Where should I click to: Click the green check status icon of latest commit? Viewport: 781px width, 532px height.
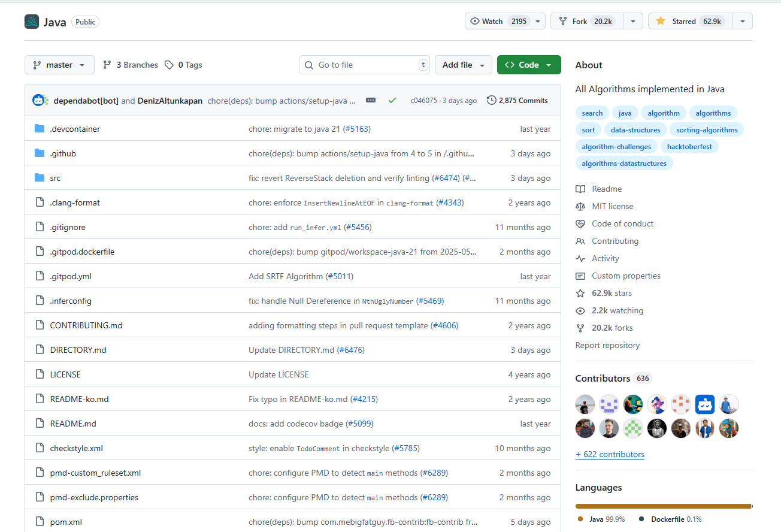tap(392, 100)
